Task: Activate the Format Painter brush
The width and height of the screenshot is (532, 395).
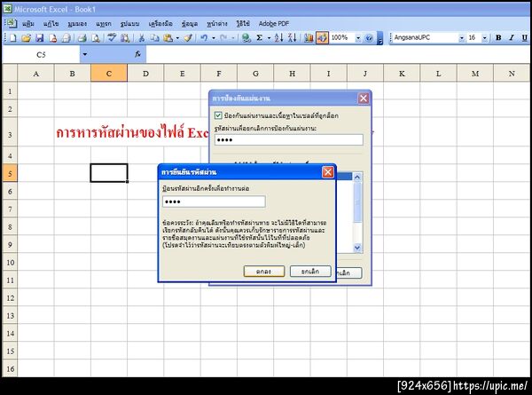Action: click(188, 37)
